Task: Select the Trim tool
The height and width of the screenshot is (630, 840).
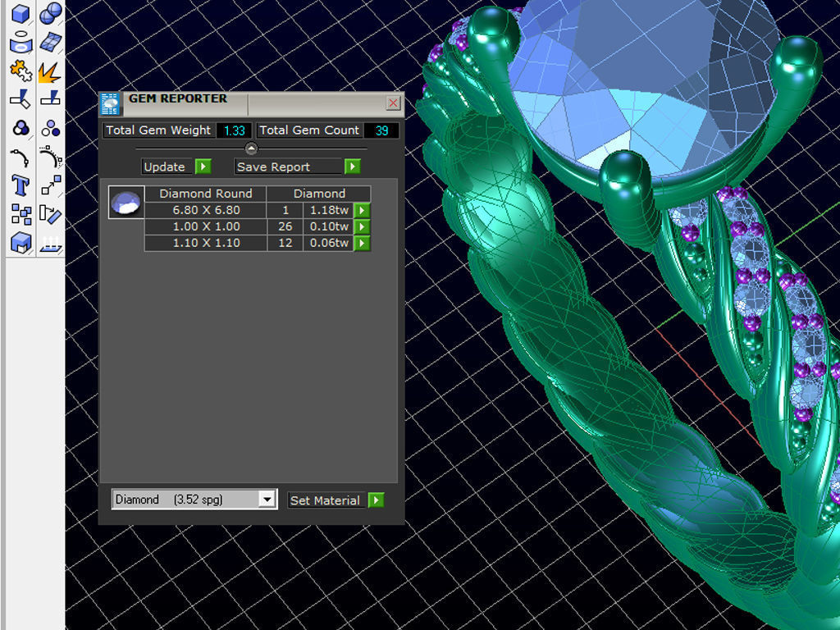Action: 21,99
